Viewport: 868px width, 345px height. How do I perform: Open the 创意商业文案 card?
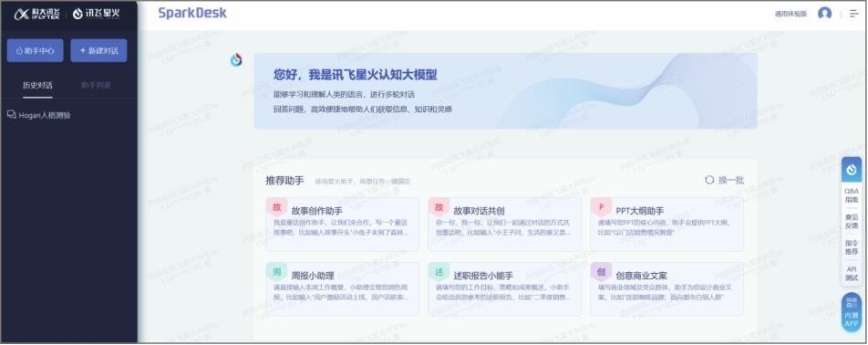point(667,289)
